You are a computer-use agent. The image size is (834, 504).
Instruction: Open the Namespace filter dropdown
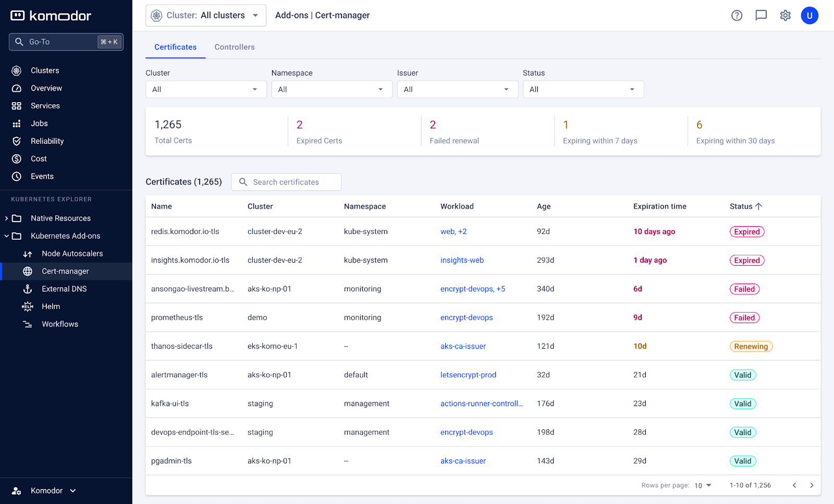tap(332, 89)
